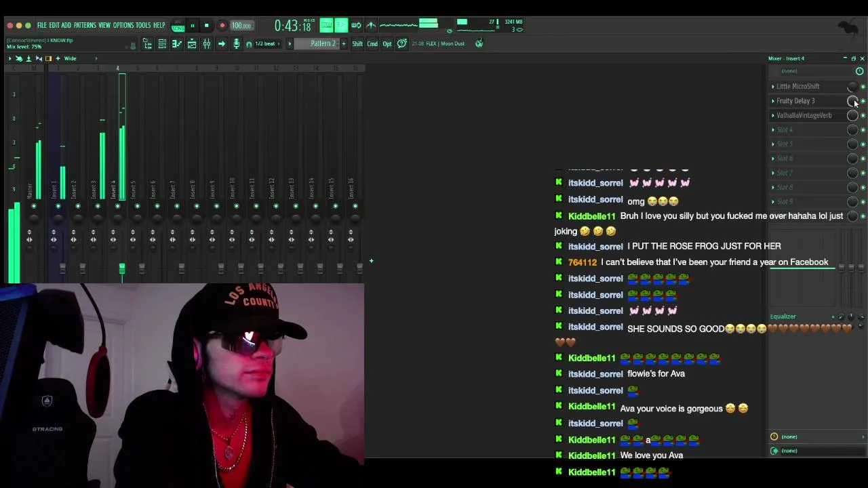
Task: Open the ADD menu
Action: point(66,26)
